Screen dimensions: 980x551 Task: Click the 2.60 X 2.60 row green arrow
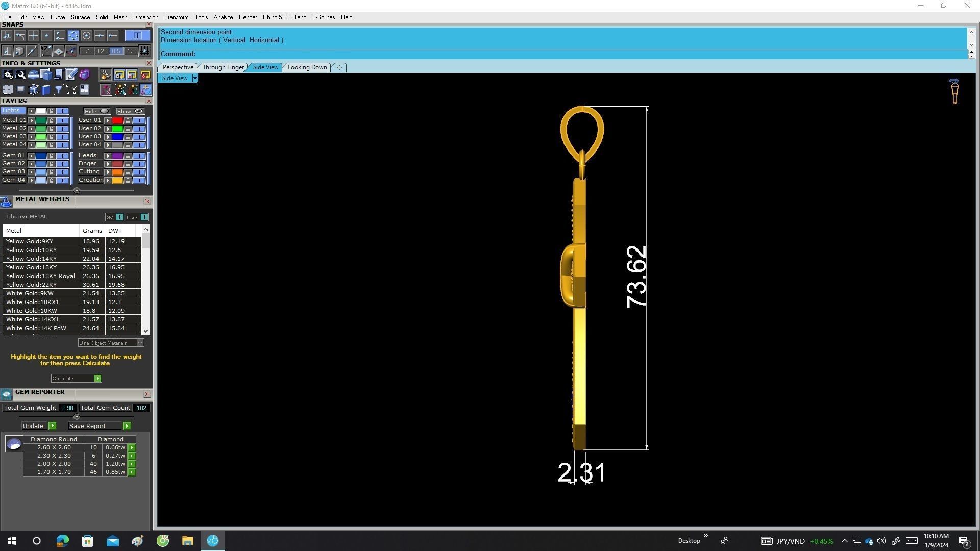[132, 448]
